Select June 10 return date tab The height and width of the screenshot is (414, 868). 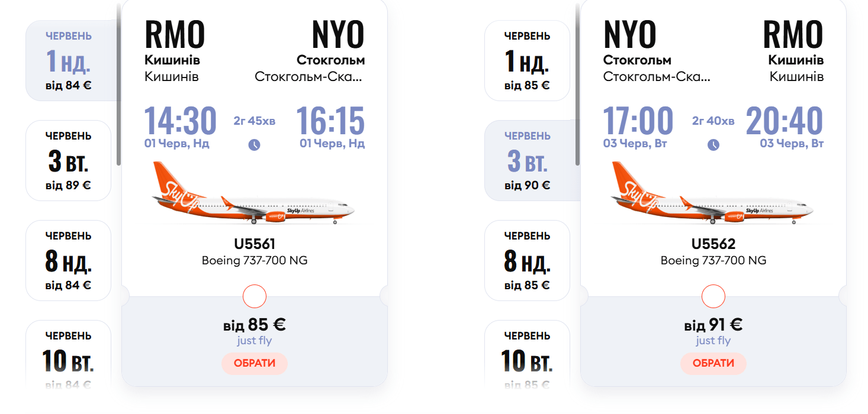click(527, 354)
